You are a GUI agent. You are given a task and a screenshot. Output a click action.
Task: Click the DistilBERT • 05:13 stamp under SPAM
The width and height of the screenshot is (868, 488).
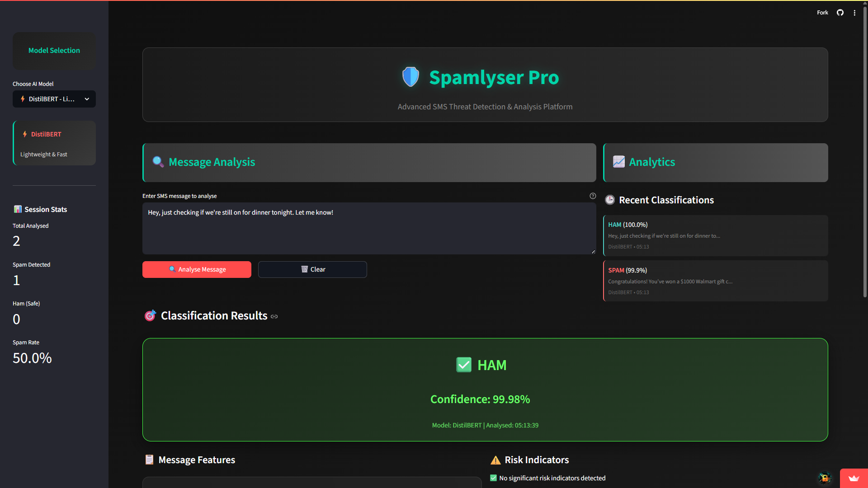tap(628, 292)
